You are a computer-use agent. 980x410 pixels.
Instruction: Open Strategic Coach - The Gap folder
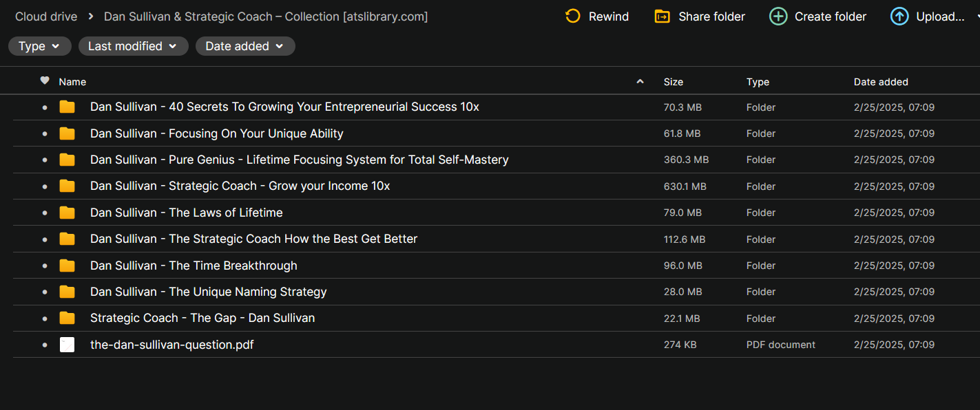click(202, 318)
